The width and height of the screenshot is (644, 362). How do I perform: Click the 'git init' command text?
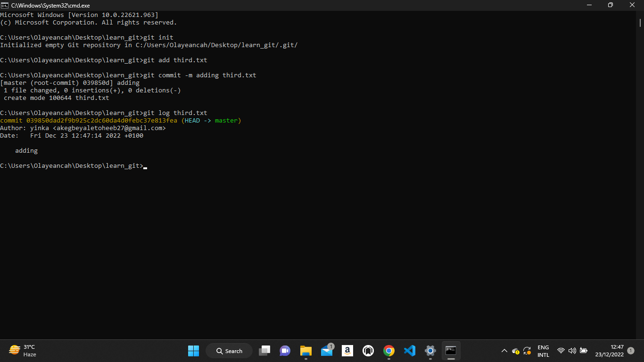pos(158,38)
